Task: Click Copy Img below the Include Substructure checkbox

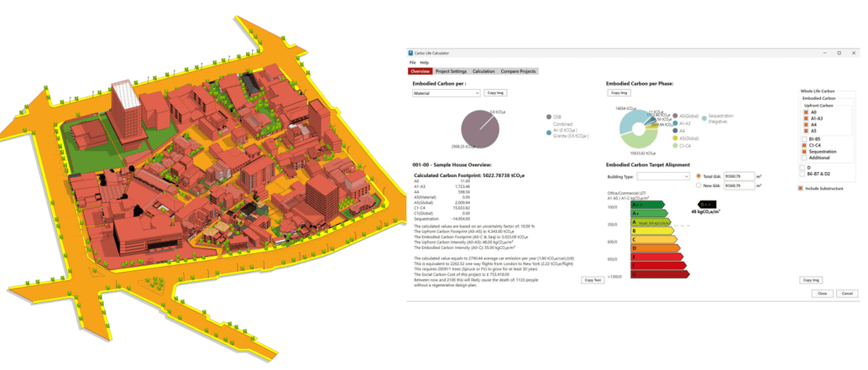Action: coord(810,280)
